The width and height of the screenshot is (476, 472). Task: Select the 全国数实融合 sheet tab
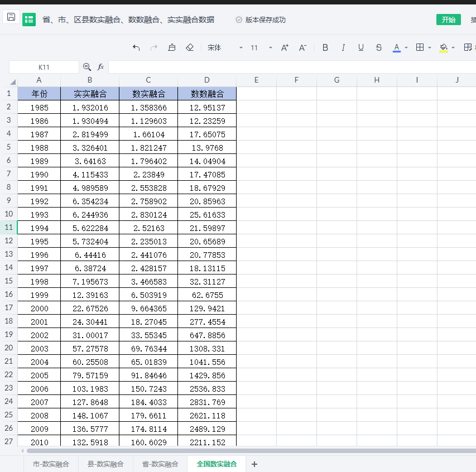(217, 464)
